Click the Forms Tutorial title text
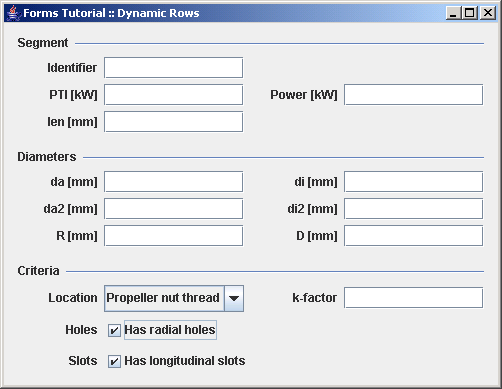This screenshot has width=502, height=389. click(x=111, y=13)
